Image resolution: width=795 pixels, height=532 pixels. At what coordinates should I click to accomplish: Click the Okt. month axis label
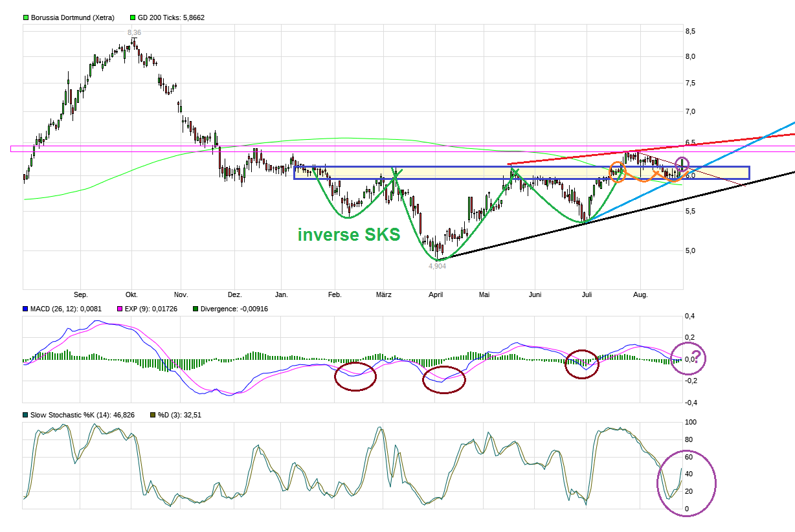[131, 294]
